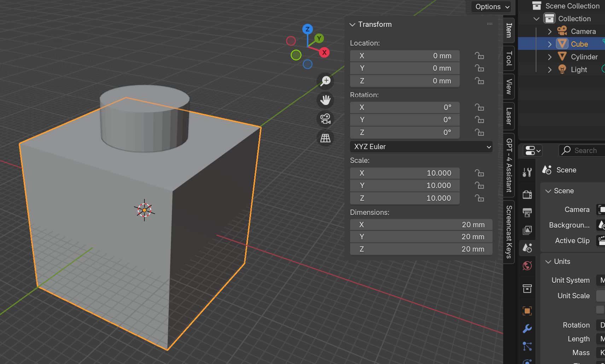Activate the camera view icon
The width and height of the screenshot is (605, 364).
325,119
